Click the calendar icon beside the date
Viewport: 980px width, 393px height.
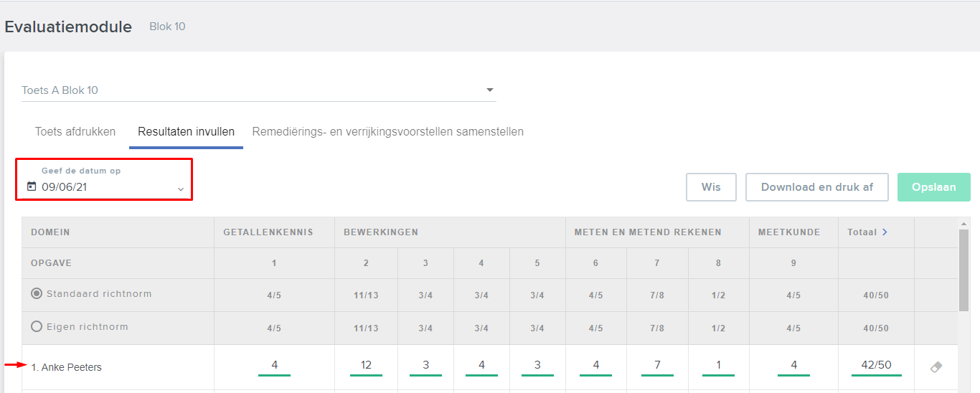(x=31, y=187)
